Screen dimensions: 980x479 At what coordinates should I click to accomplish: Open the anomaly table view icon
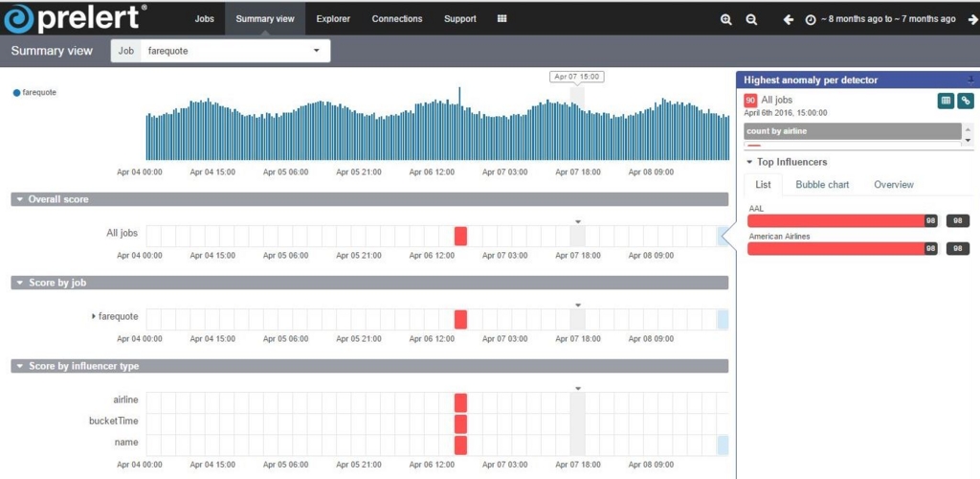[x=946, y=100]
